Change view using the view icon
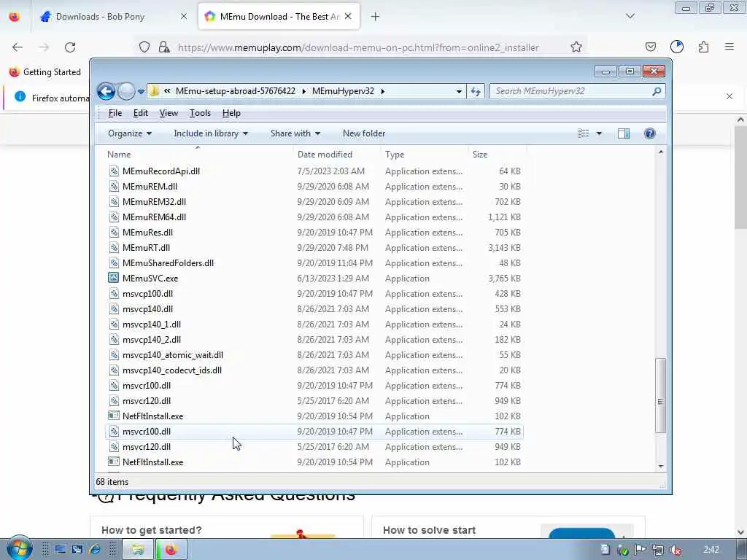747x560 pixels. coord(584,133)
